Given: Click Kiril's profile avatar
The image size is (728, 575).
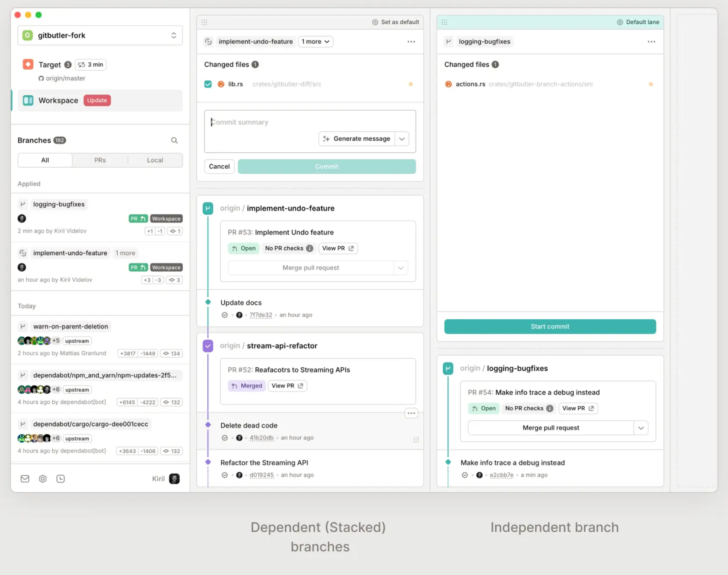Looking at the screenshot, I should point(174,478).
